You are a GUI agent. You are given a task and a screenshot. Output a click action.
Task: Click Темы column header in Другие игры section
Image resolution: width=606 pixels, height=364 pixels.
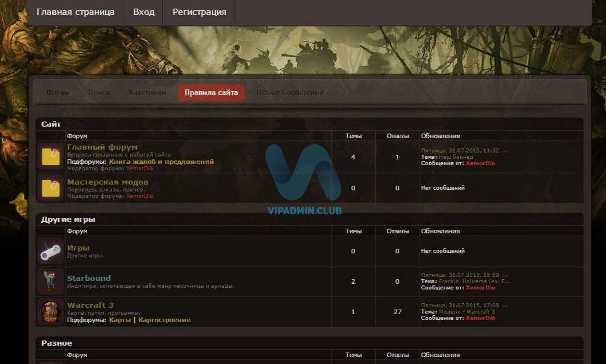(353, 231)
